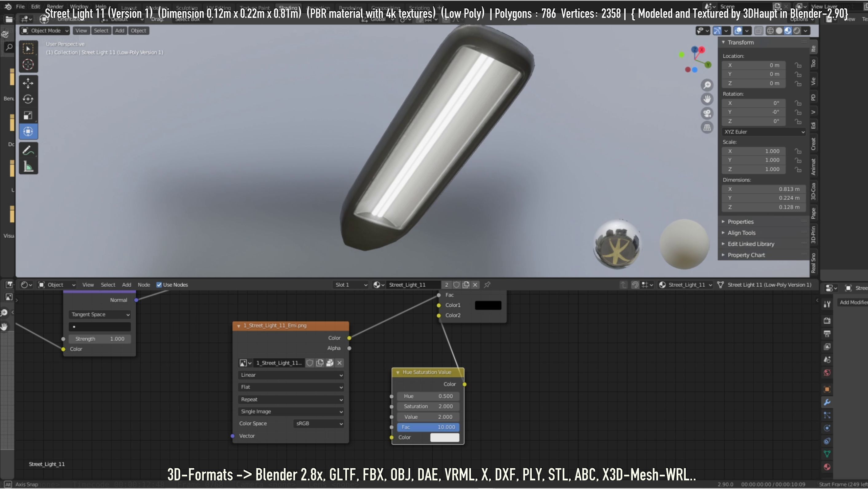
Task: Open the node editor Node menu
Action: [x=144, y=285]
